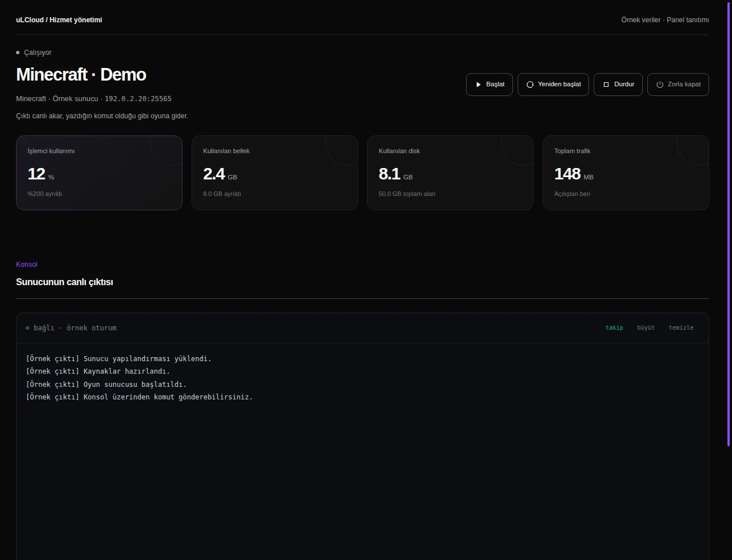Click the 2.4 GB memory value

[x=220, y=174]
